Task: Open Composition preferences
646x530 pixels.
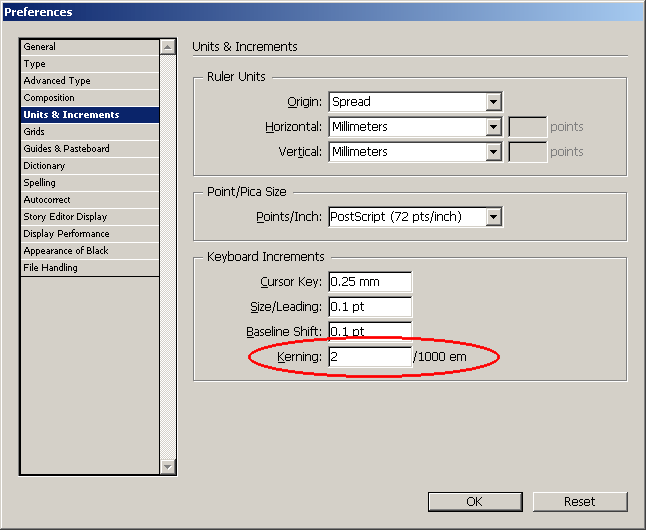Action: pyautogui.click(x=90, y=98)
